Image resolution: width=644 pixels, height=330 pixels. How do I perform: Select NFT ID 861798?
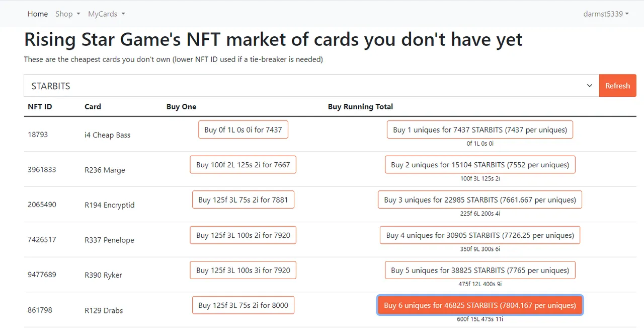click(40, 310)
